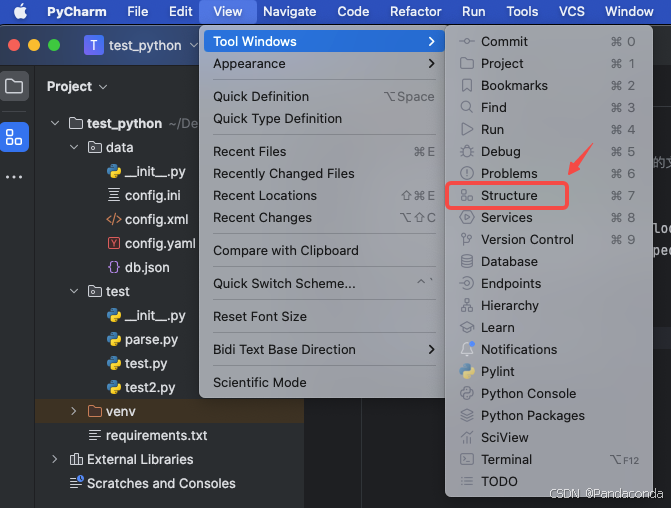Select config.yaml in the project tree

[x=160, y=244]
